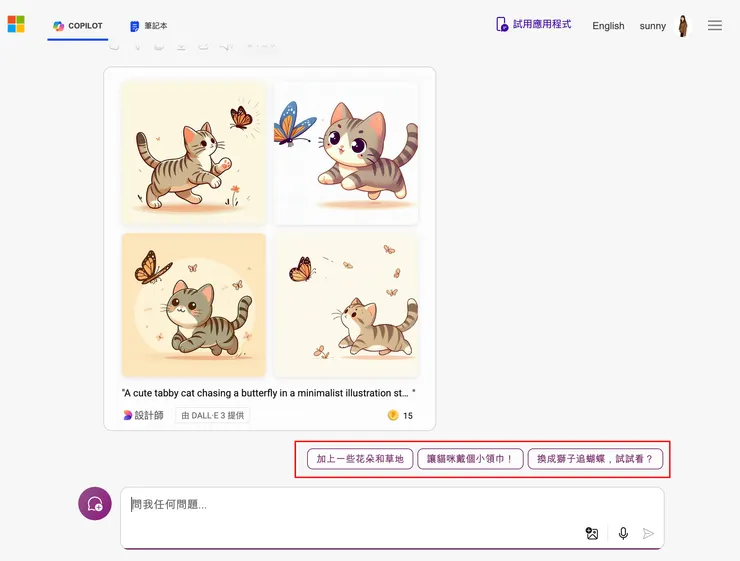Click the tabby cat prompt caption
Viewport: 740px width, 561px height.
tap(269, 393)
